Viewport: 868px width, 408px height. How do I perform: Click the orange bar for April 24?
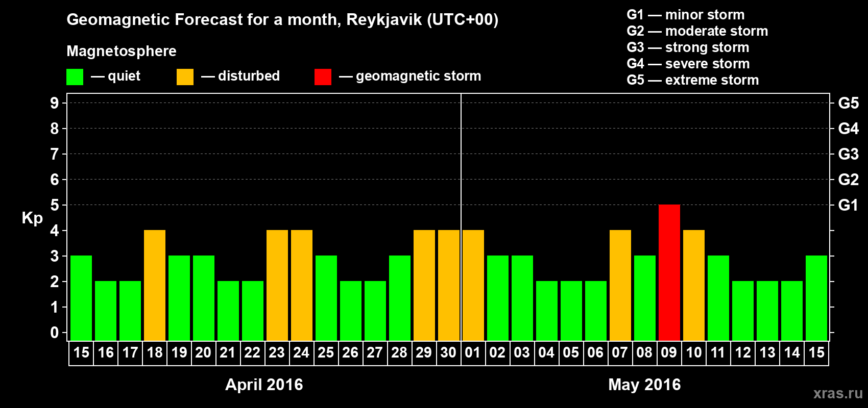click(302, 285)
